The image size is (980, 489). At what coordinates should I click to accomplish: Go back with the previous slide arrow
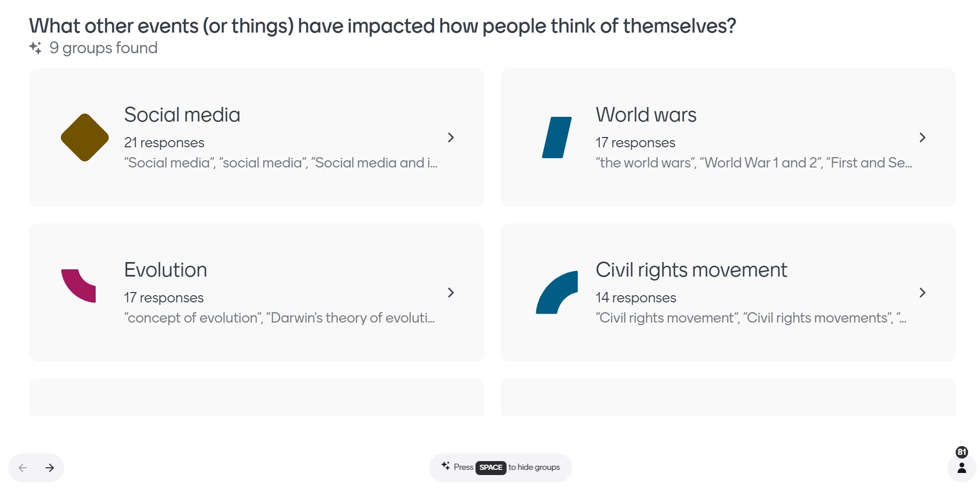(23, 468)
